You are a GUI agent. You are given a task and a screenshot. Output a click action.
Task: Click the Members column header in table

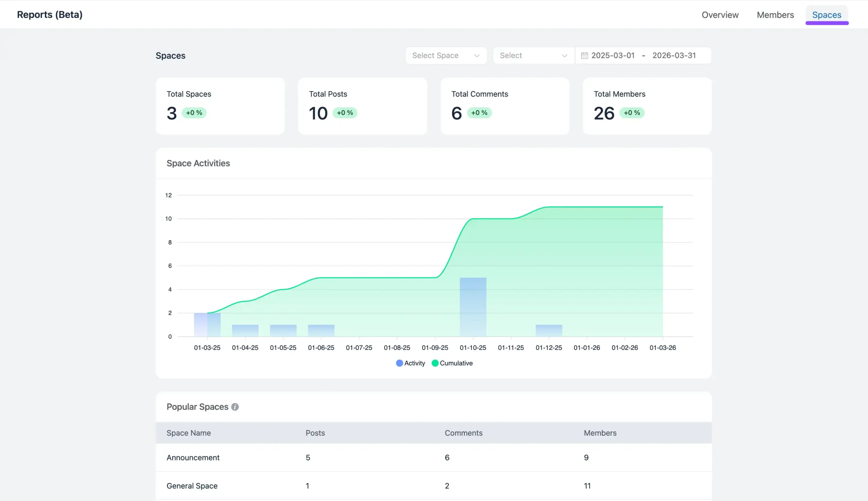pos(600,433)
